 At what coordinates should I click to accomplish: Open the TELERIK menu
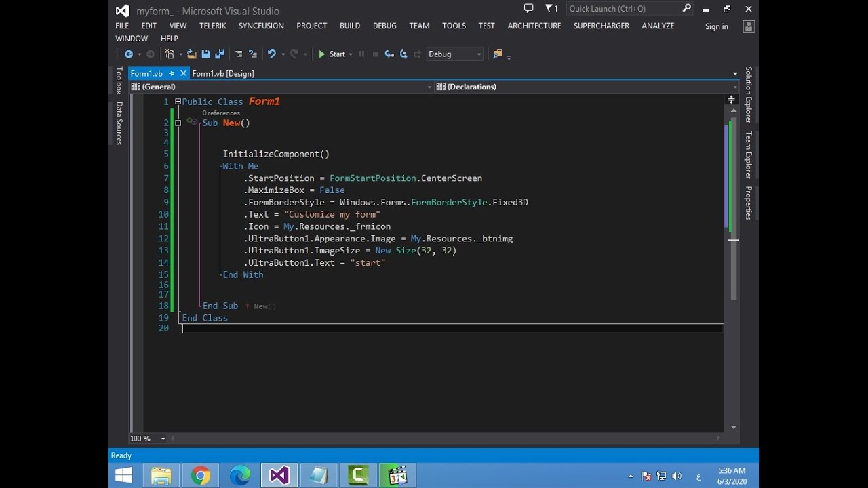click(x=214, y=26)
